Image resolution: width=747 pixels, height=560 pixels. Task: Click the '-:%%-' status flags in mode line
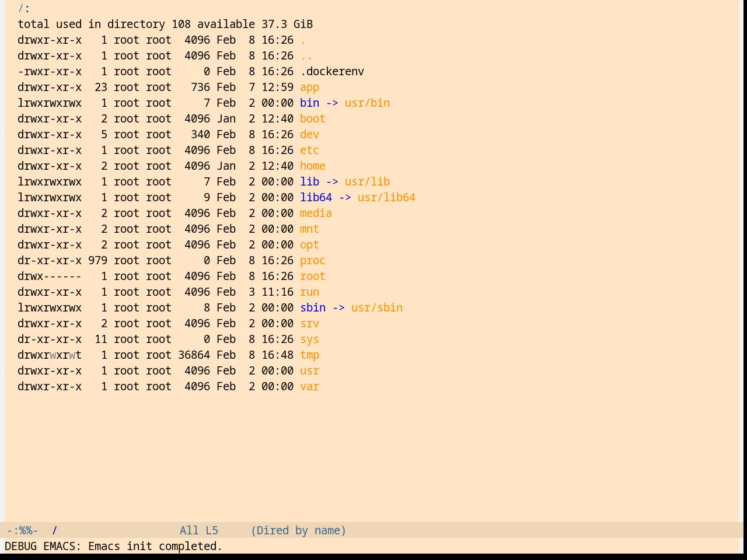coord(22,531)
